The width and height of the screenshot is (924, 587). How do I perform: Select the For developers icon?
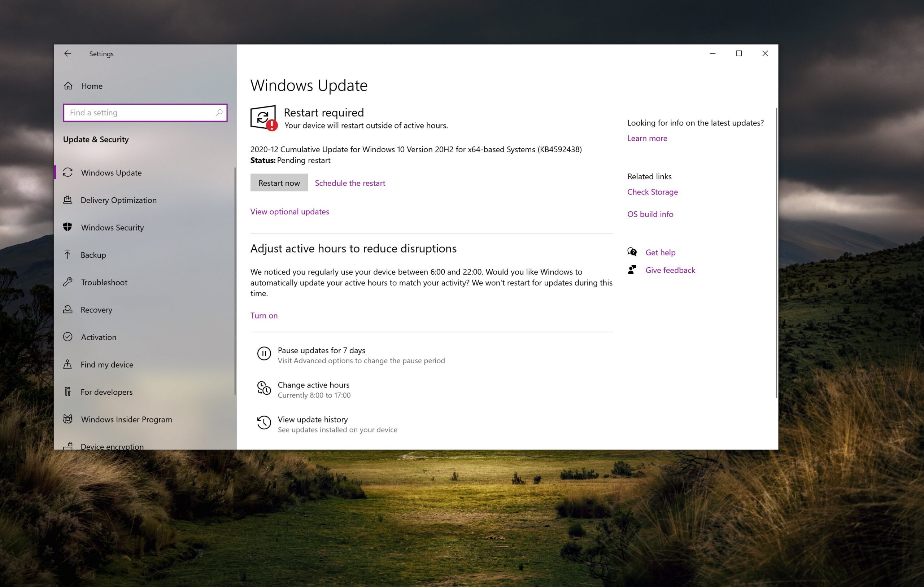point(68,392)
